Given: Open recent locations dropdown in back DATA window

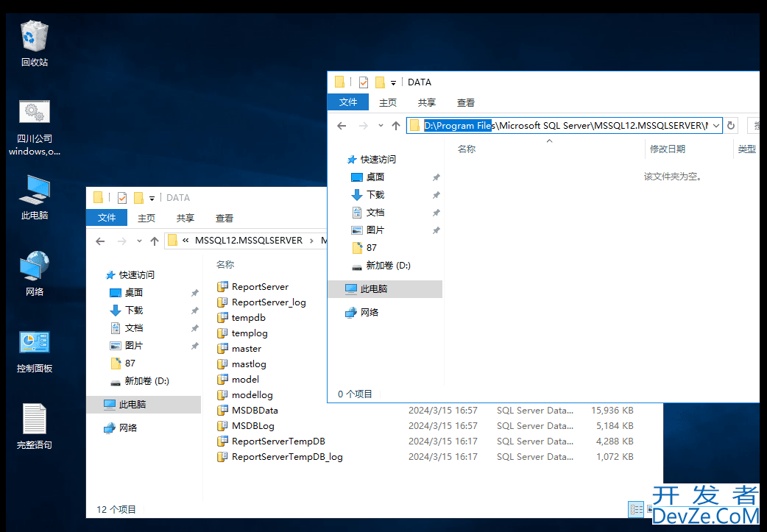Looking at the screenshot, I should (x=139, y=241).
